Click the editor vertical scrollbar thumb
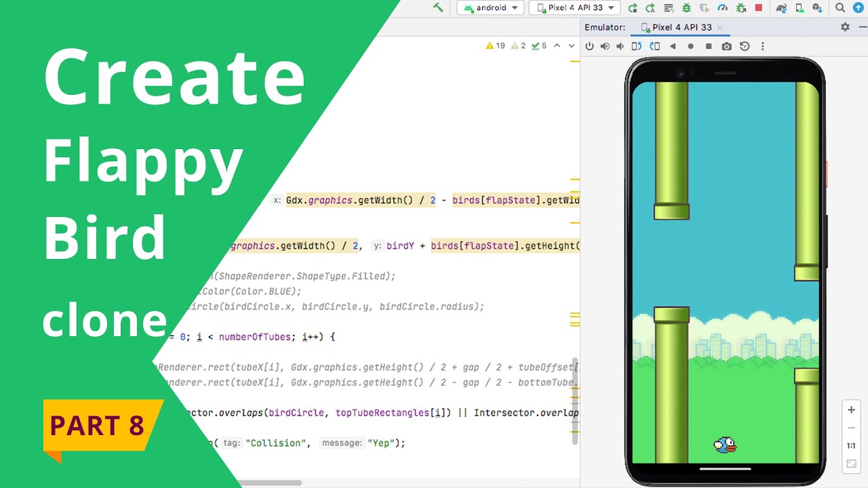The height and width of the screenshot is (488, 868). [575, 401]
